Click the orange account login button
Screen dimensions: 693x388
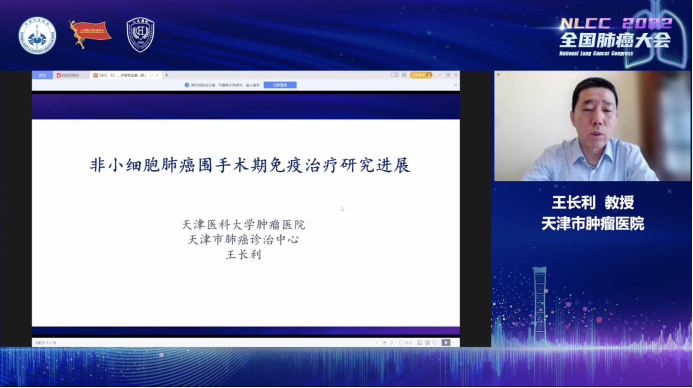click(421, 75)
